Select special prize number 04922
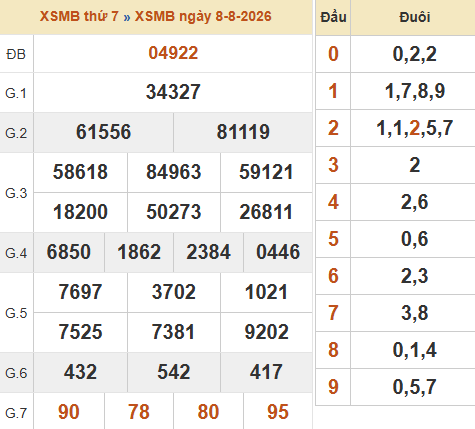 (173, 53)
